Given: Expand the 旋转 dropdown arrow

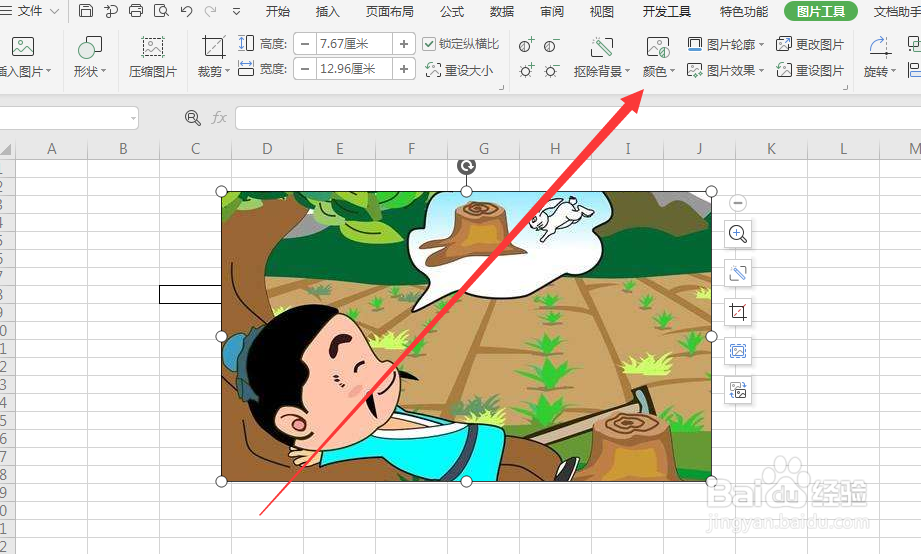Looking at the screenshot, I should pos(893,71).
